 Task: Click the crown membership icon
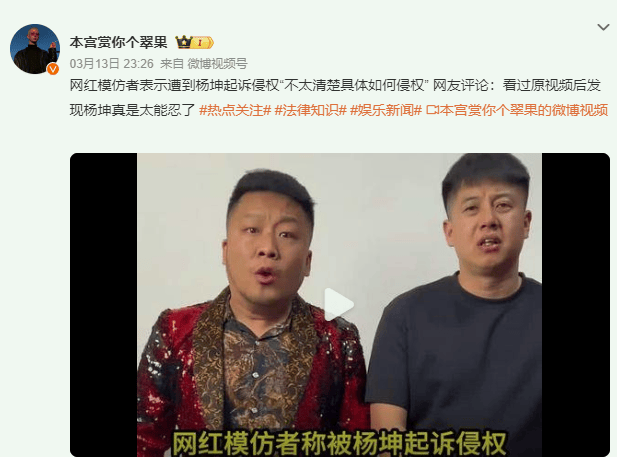coord(183,42)
